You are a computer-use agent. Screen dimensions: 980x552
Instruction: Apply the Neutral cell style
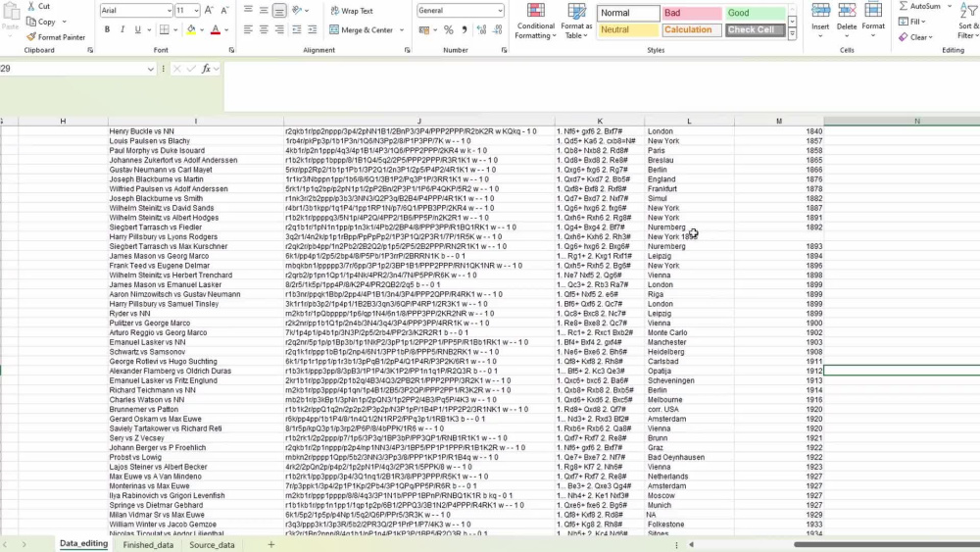[x=628, y=30]
